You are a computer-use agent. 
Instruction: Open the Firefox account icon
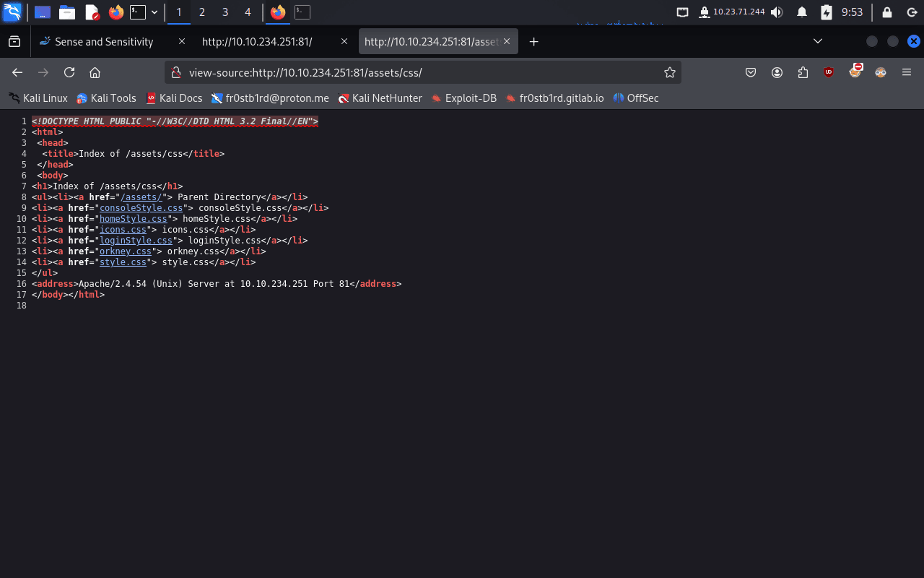pyautogui.click(x=777, y=72)
